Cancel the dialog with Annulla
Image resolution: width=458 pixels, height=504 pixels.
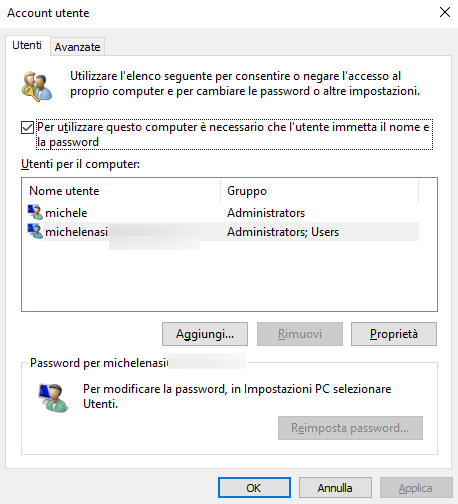tap(335, 488)
